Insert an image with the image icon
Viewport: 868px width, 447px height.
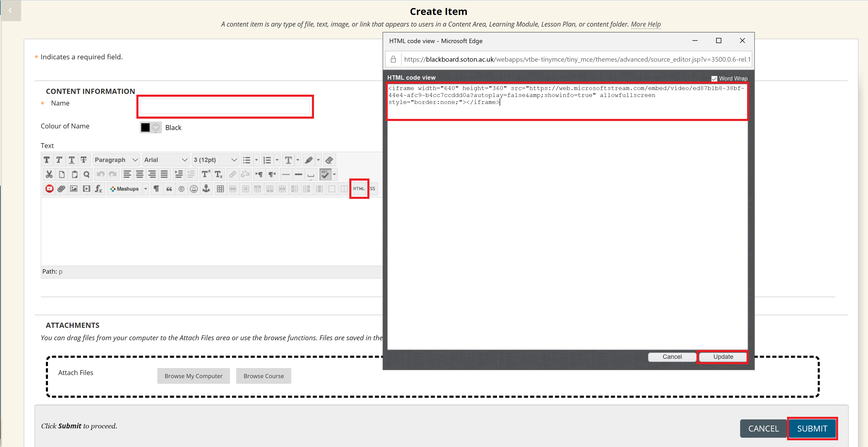[74, 189]
